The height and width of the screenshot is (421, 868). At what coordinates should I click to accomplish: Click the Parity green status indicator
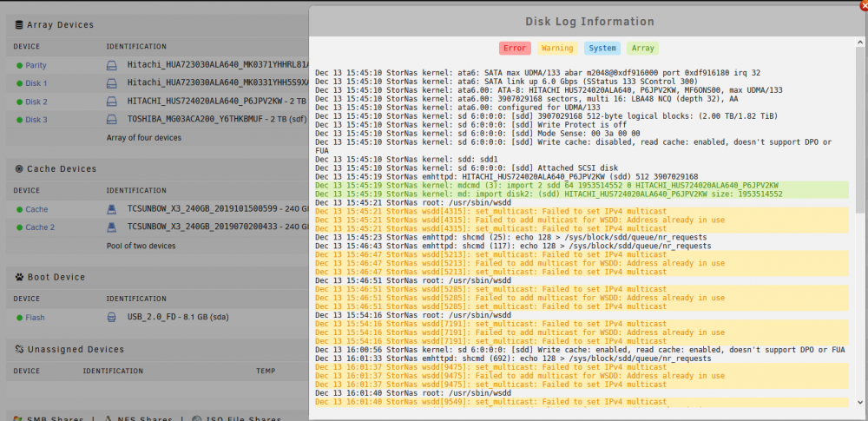(19, 65)
